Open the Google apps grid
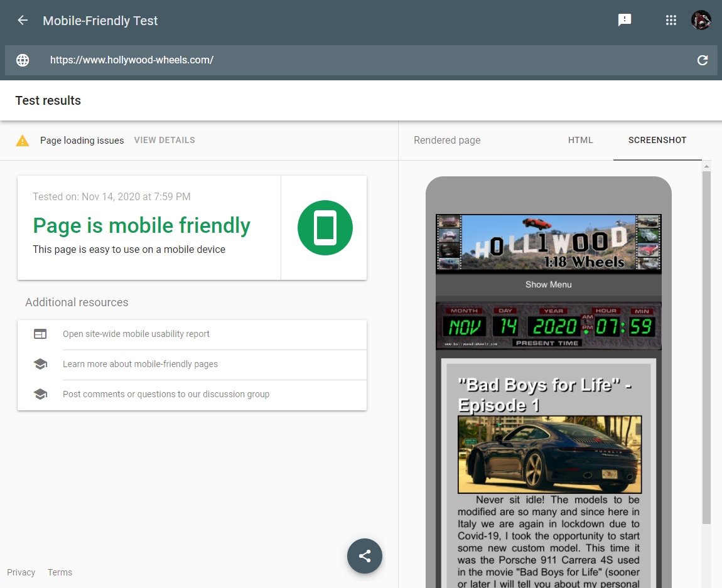 671,20
